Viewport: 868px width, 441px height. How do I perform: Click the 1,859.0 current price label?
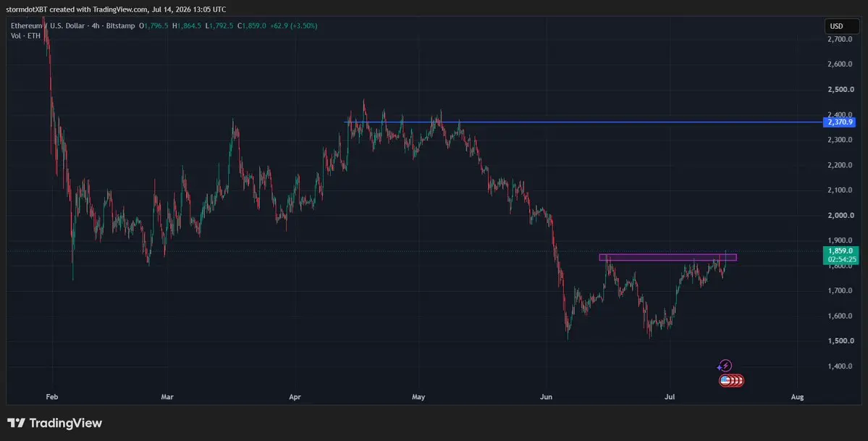pos(840,251)
